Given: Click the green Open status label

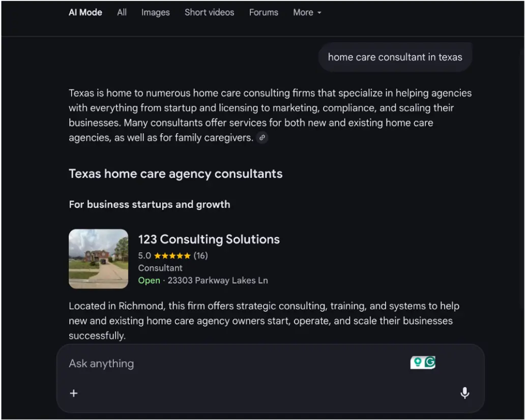Looking at the screenshot, I should [x=149, y=280].
